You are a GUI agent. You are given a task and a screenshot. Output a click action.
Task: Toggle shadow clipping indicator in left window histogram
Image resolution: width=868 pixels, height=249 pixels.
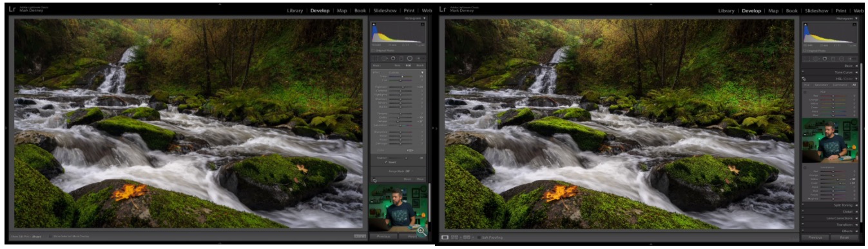tap(374, 25)
